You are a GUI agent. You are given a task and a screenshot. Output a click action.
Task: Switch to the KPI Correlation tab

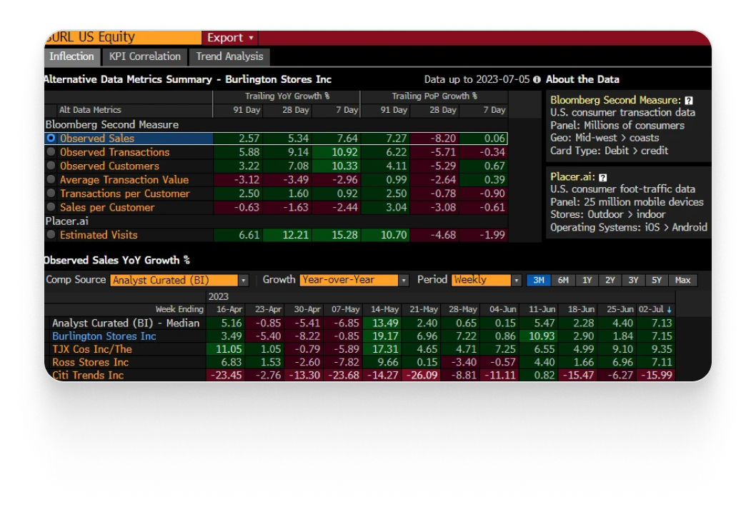(144, 56)
